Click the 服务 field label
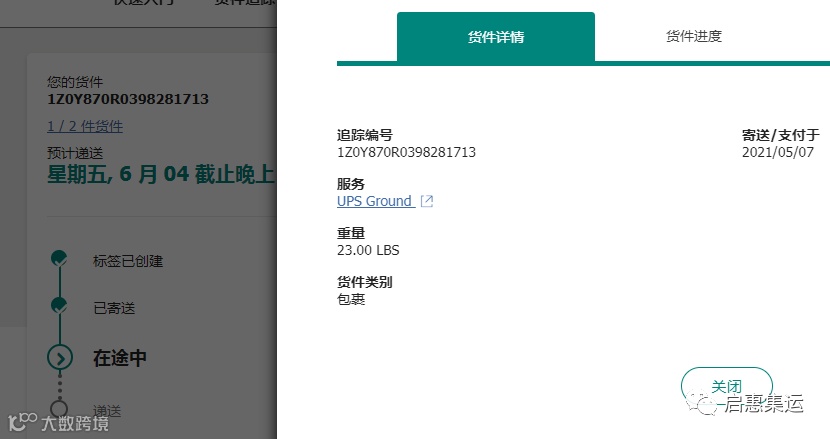830x439 pixels. point(351,184)
